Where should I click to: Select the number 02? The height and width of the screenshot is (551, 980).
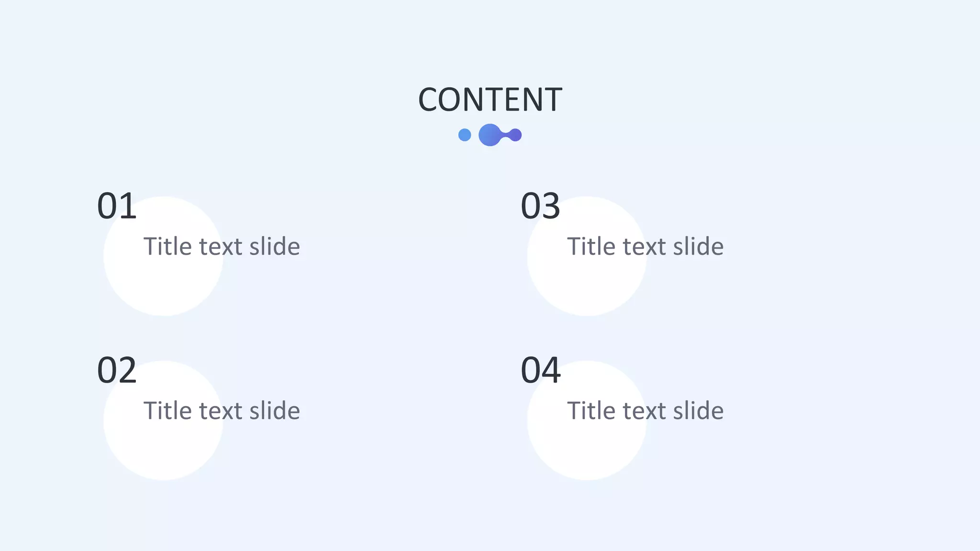pyautogui.click(x=117, y=370)
